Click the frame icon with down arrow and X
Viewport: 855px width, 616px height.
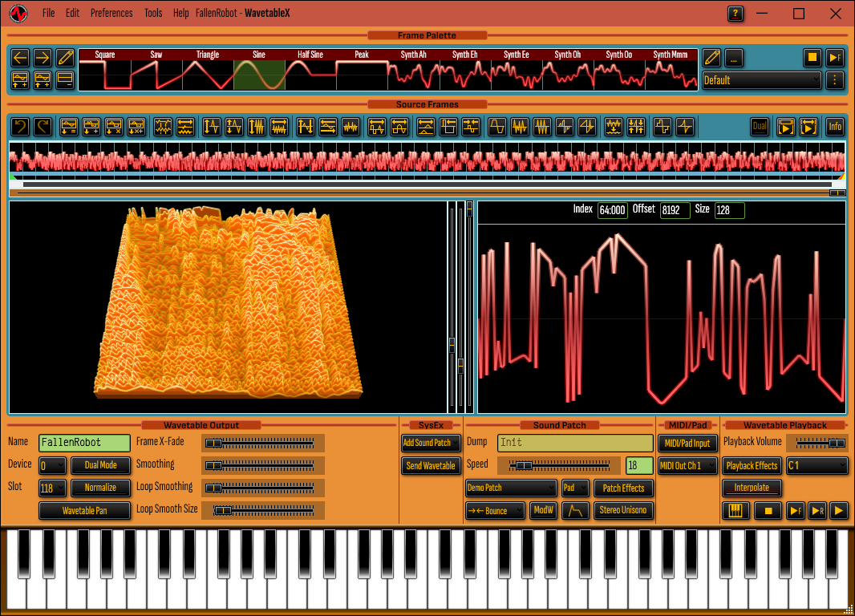click(x=113, y=127)
